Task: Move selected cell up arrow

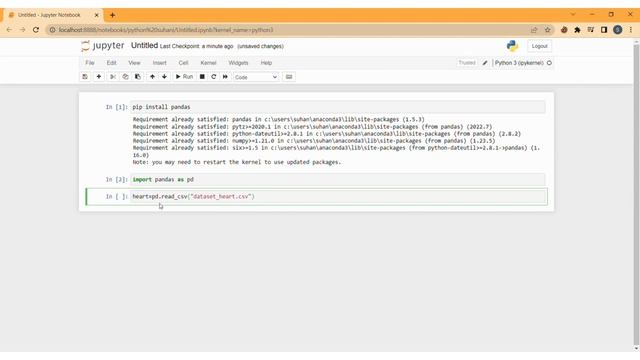Action: (152, 77)
